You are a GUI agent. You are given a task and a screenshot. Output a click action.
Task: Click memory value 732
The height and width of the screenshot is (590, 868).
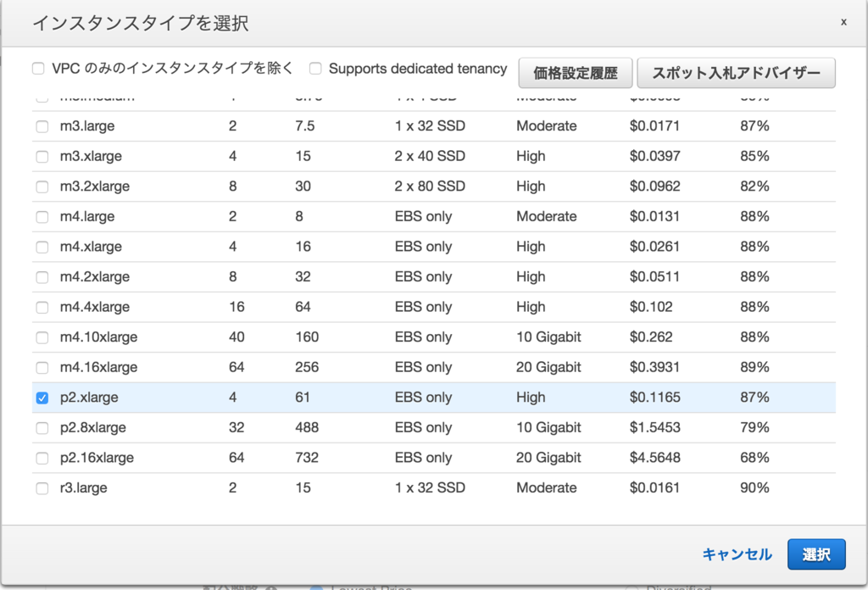pos(307,458)
